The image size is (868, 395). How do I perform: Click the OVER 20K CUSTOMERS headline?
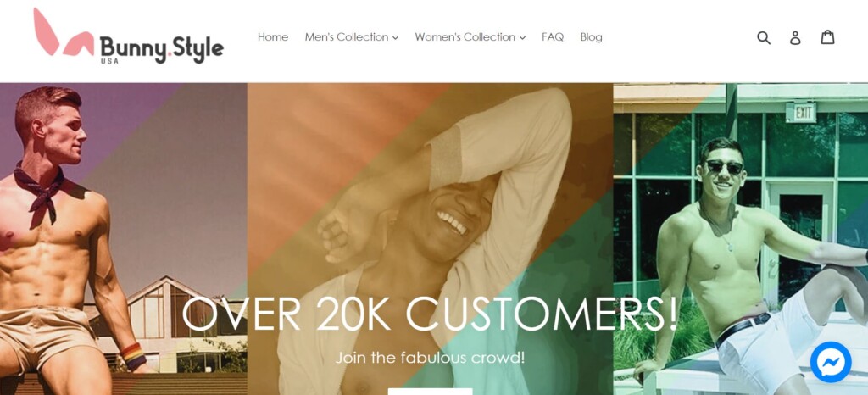pyautogui.click(x=430, y=314)
